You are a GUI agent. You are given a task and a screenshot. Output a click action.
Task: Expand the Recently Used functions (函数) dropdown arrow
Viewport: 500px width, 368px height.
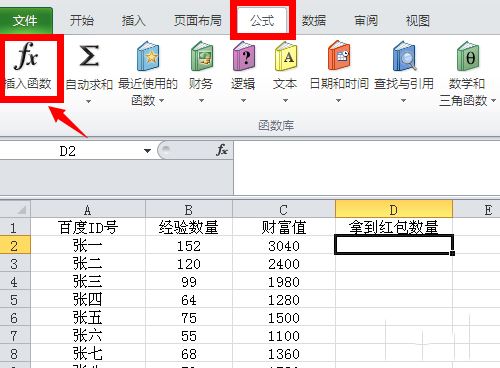click(162, 100)
